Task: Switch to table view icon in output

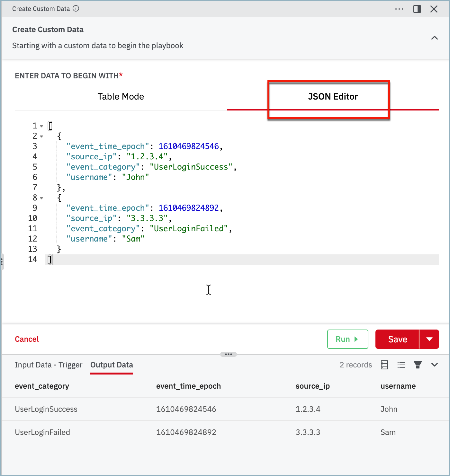Action: coord(384,365)
